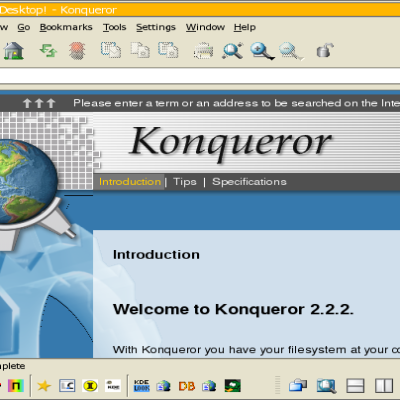Screen dimensions: 400x400
Task: Paste clipboard with the Paste icon
Action: pos(168,50)
